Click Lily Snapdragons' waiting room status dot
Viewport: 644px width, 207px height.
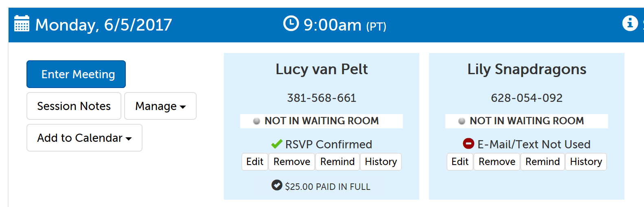click(462, 121)
